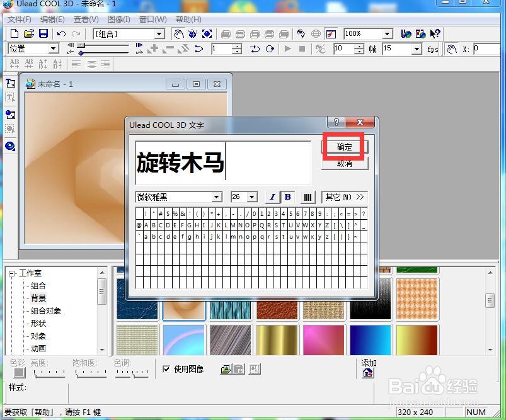The image size is (506, 420).
Task: Open the font size dropdown
Action: [252, 196]
